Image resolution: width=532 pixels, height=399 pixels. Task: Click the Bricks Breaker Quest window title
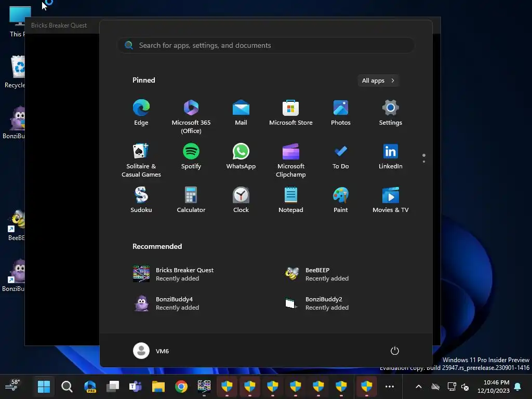pos(59,25)
